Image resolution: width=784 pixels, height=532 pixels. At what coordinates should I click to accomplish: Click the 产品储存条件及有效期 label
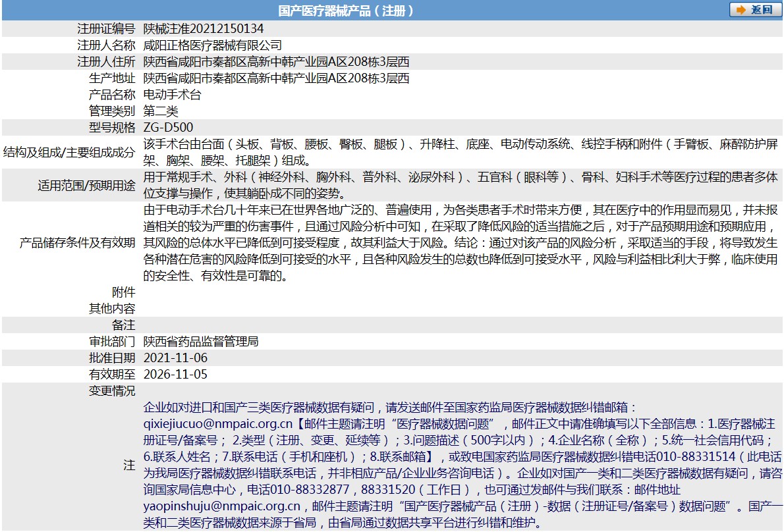[x=78, y=243]
